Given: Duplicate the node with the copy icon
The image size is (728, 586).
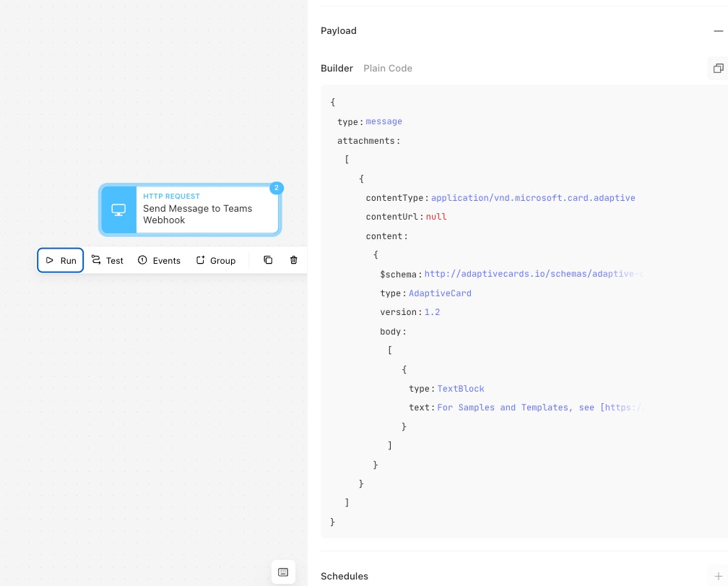Looking at the screenshot, I should point(268,260).
